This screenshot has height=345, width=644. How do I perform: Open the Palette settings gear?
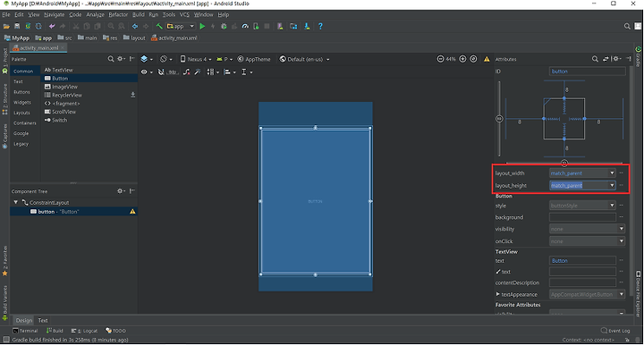point(121,59)
